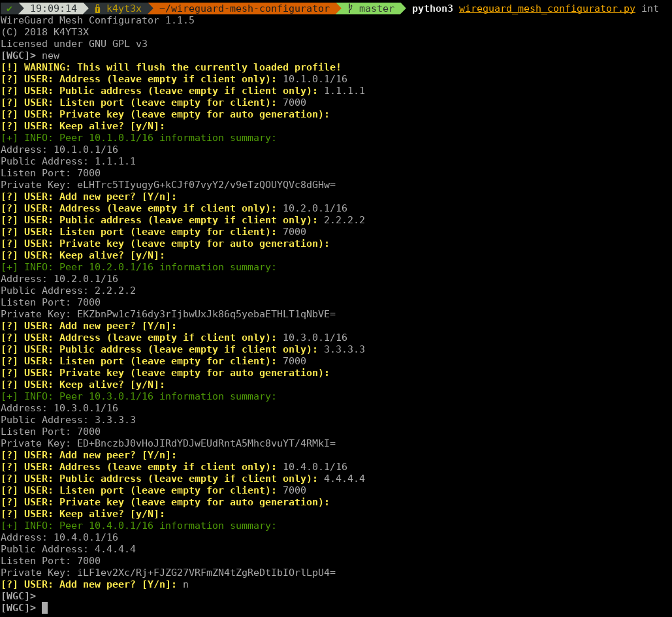Click the k4yt3x username segment
This screenshot has height=617, width=672.
[x=124, y=8]
